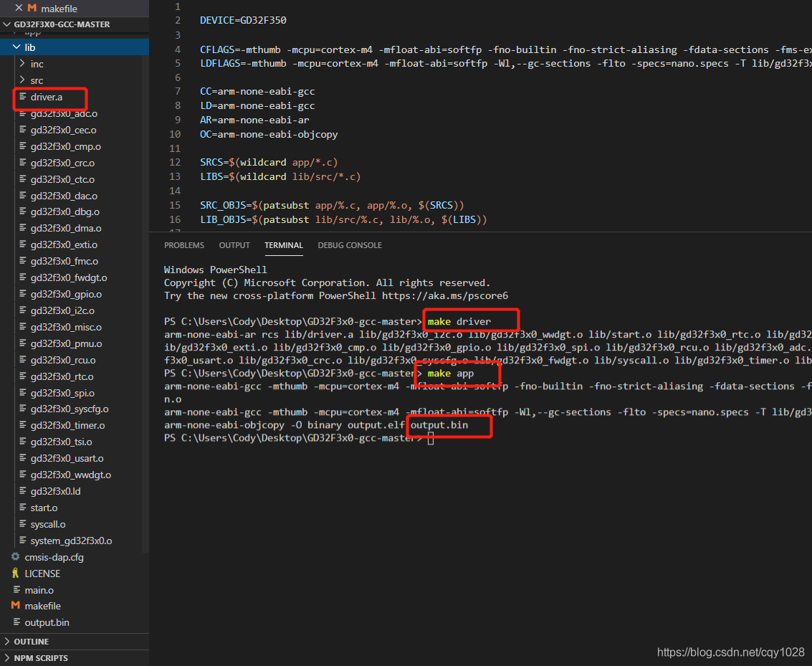Click the file icon beside gd32f3x0_fwdgt.o
The width and height of the screenshot is (812, 666).
click(x=23, y=277)
